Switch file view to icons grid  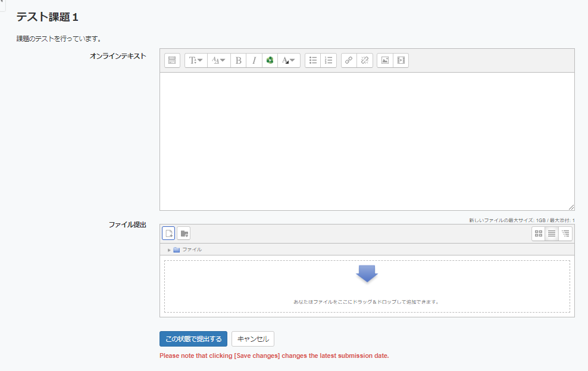tap(539, 233)
